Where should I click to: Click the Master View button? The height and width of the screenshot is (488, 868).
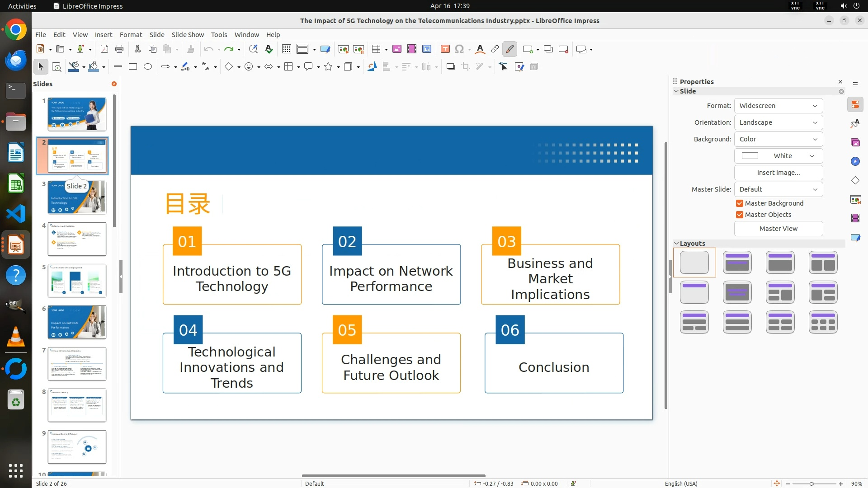[x=778, y=229]
